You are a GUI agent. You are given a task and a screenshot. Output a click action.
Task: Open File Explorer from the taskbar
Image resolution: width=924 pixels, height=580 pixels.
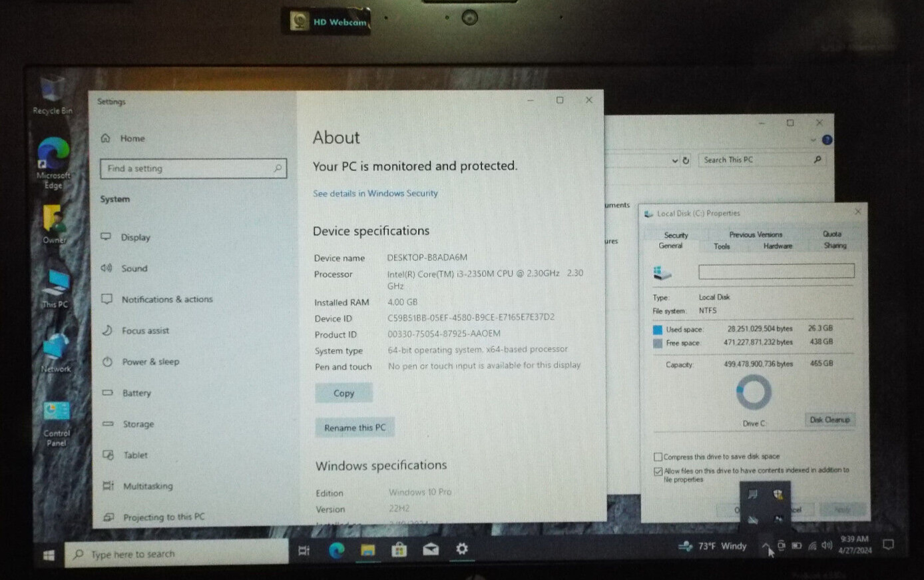coord(368,550)
